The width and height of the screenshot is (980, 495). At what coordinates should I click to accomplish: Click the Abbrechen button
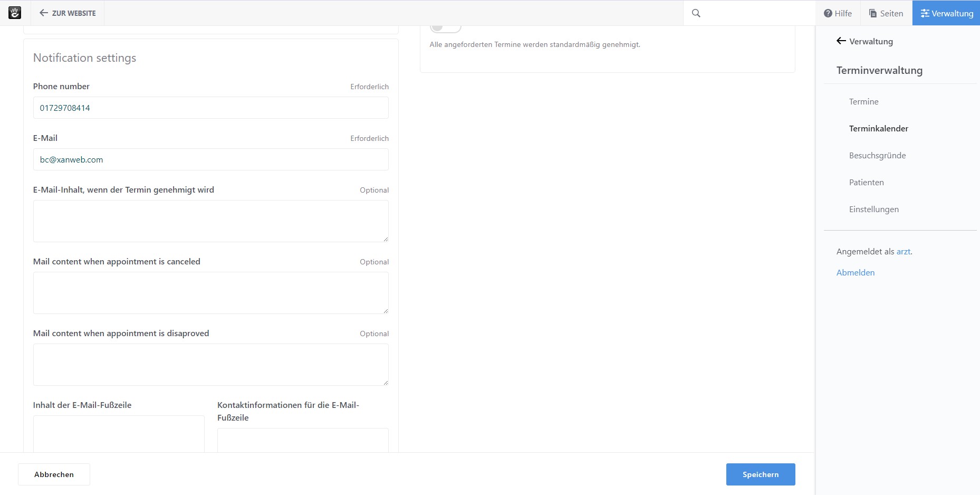point(54,474)
